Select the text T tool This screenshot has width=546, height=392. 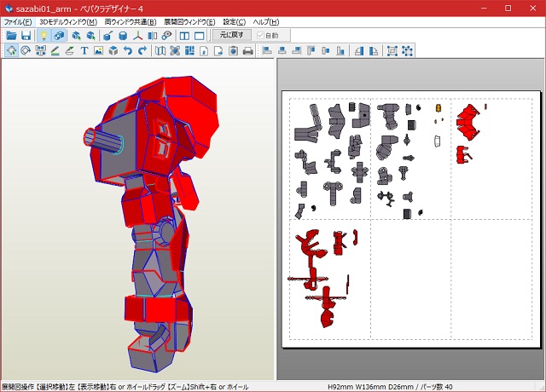click(84, 51)
